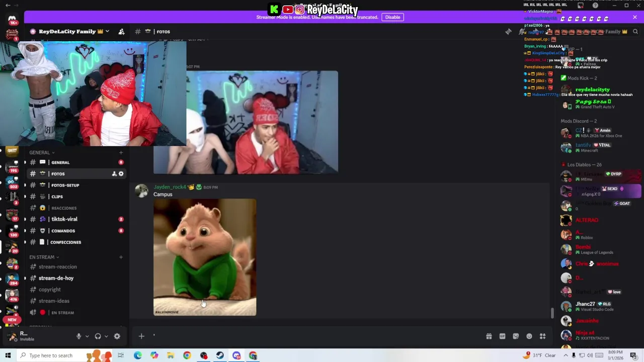
Task: Open the sticker picker
Action: point(516,336)
